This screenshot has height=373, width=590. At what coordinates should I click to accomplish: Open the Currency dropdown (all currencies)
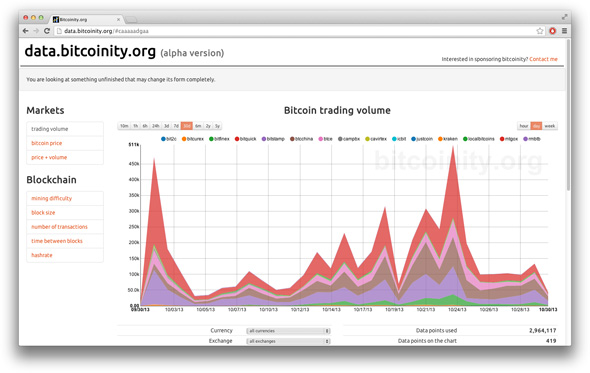coord(288,331)
